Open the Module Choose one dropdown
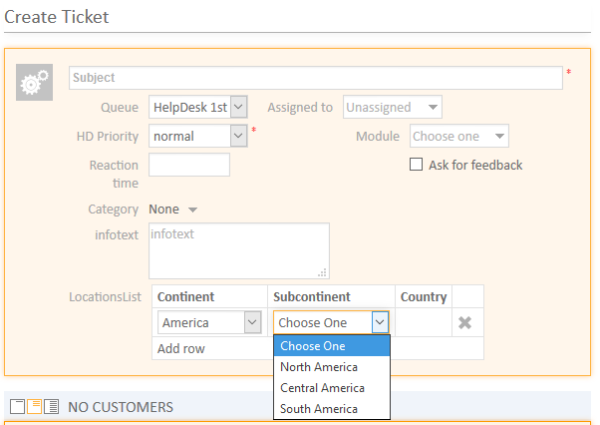This screenshot has height=425, width=600. point(459,136)
